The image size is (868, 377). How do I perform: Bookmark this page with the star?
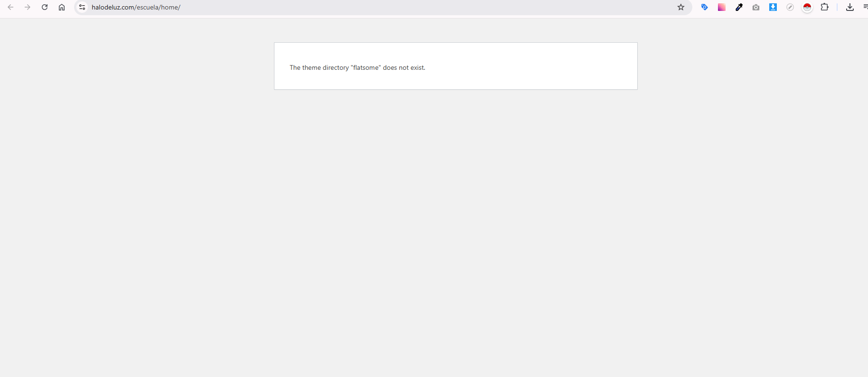(x=681, y=7)
